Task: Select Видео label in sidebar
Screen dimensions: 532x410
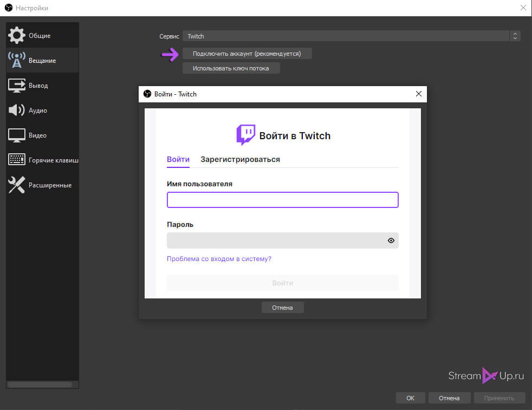Action: [37, 135]
